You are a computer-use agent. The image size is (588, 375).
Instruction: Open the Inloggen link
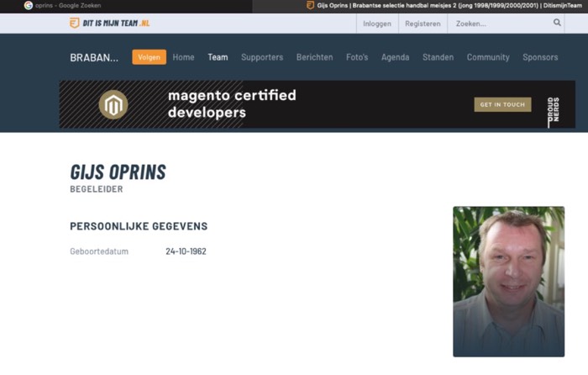click(x=376, y=24)
